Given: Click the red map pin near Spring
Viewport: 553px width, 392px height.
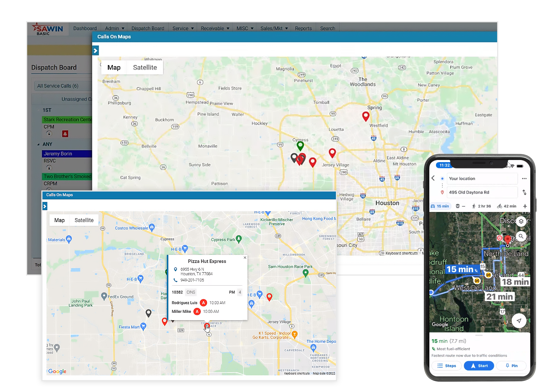Looking at the screenshot, I should 366,116.
